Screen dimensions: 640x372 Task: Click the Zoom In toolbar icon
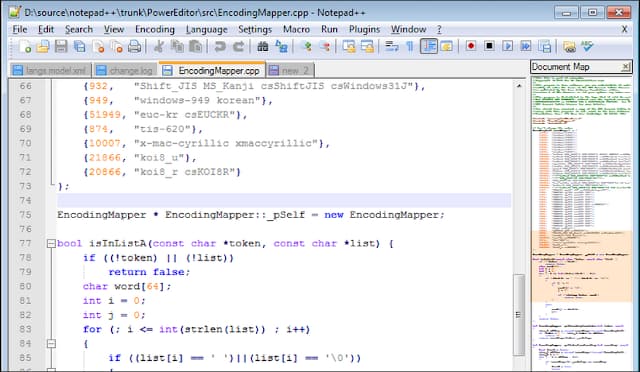(x=306, y=47)
